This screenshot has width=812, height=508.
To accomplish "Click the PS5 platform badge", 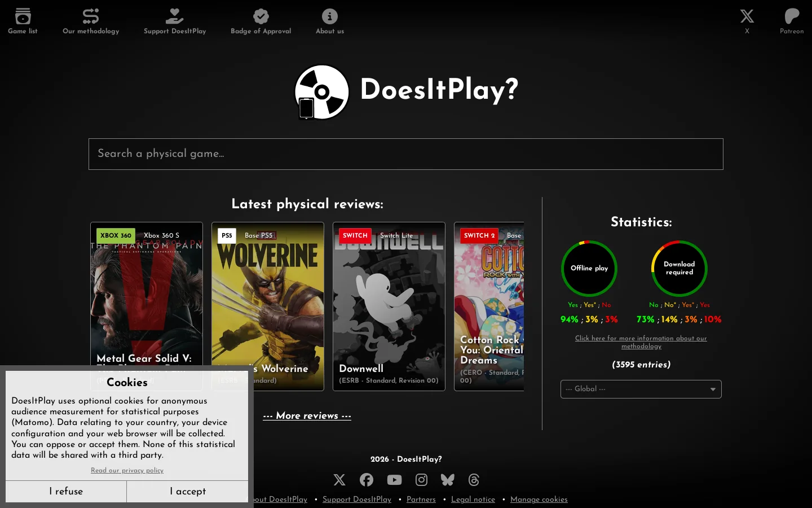I will point(227,235).
